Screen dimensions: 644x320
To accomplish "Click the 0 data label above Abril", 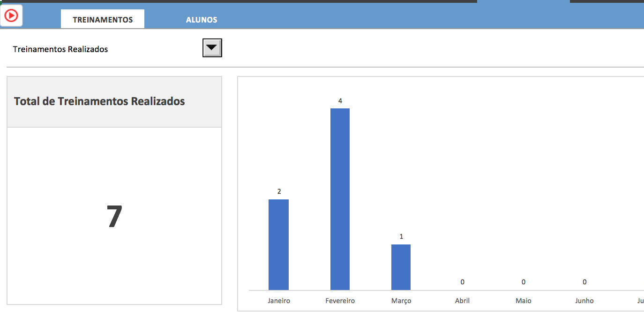I will tap(462, 282).
